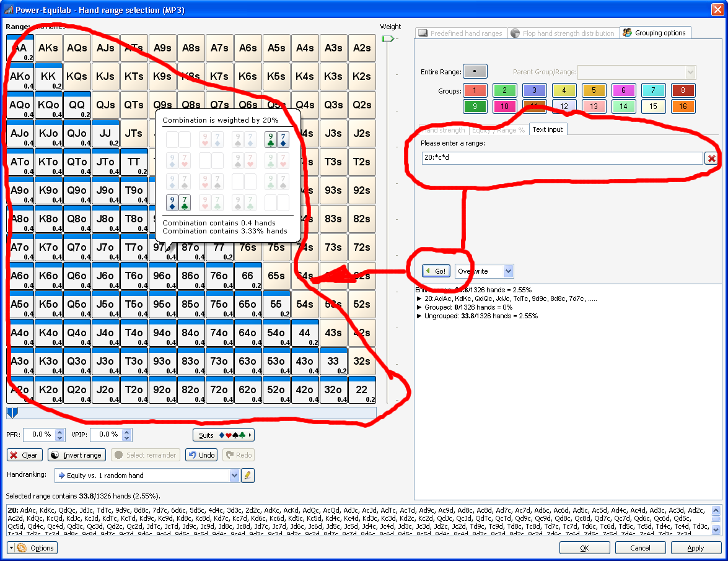This screenshot has height=561, width=728.
Task: Open the Parent Group/Range dropdown
Action: pyautogui.click(x=690, y=72)
